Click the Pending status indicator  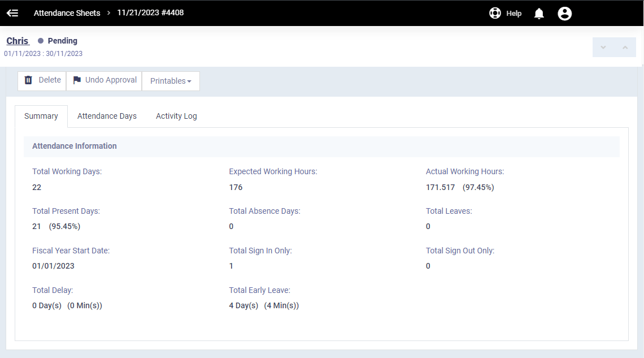click(x=58, y=41)
